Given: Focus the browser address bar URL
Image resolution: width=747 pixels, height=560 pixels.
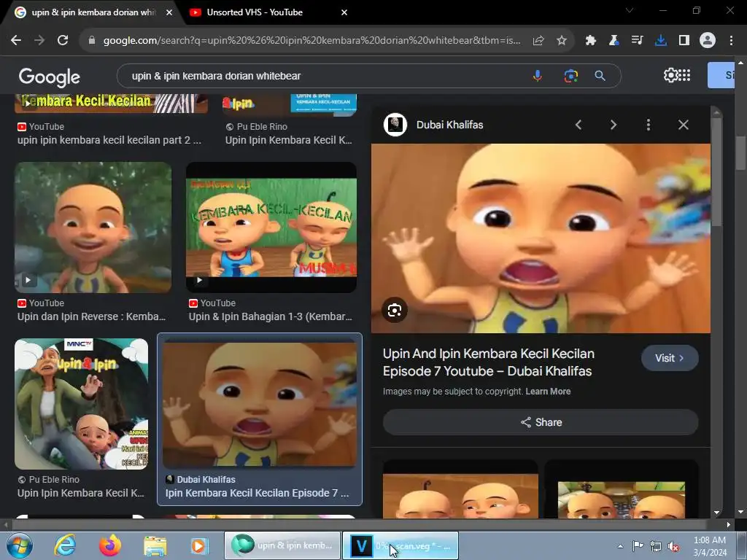Looking at the screenshot, I should pos(312,41).
